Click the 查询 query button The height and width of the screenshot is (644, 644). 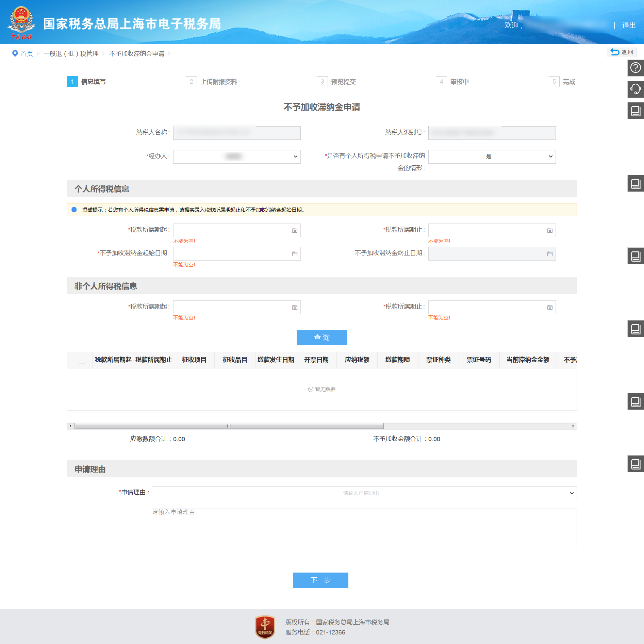(321, 337)
